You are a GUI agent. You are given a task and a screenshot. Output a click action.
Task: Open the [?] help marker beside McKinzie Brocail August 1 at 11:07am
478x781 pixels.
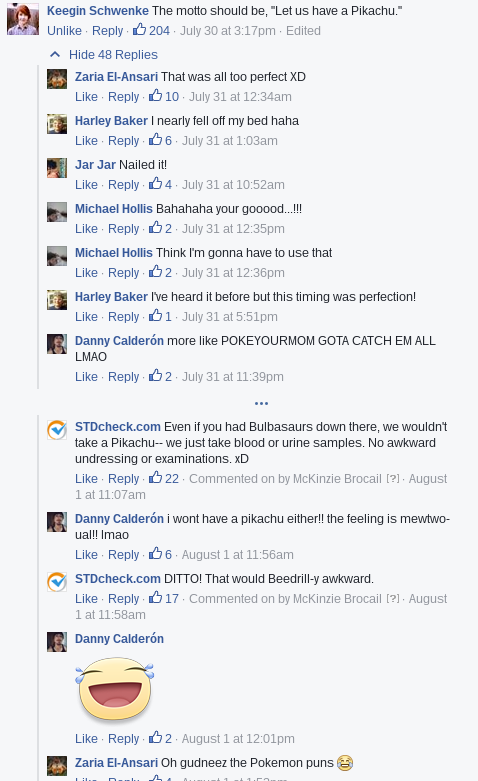click(393, 479)
